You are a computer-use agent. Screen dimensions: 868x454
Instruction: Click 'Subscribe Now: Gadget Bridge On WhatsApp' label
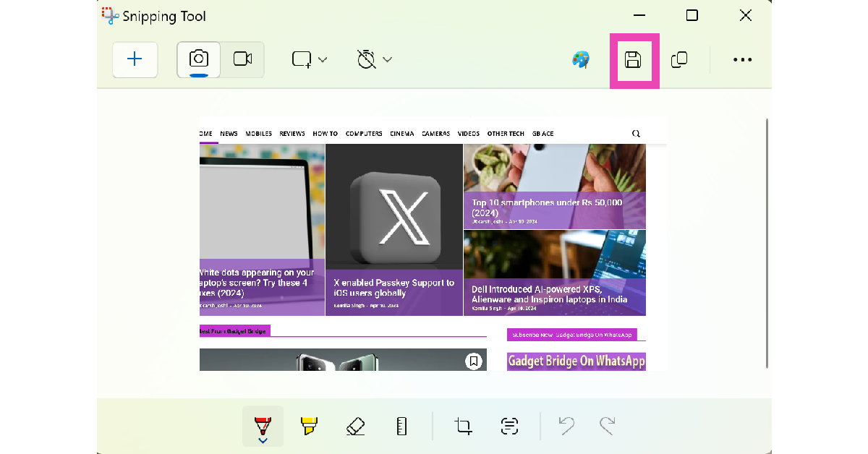(572, 335)
